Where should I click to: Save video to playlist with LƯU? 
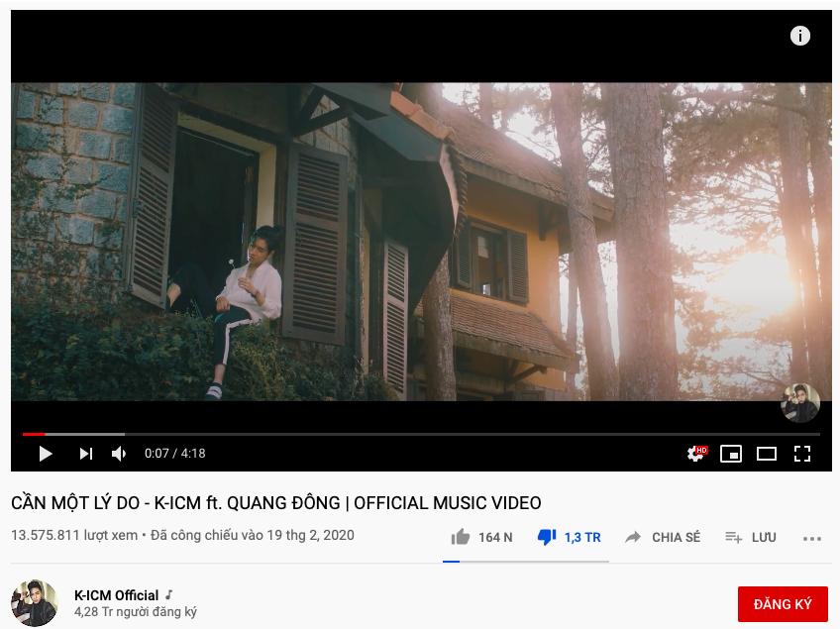click(x=751, y=537)
